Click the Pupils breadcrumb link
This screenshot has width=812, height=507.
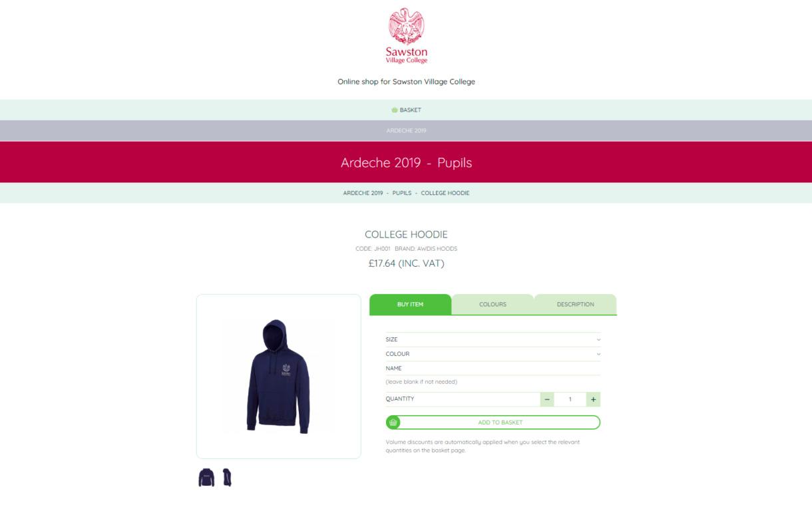click(x=402, y=193)
